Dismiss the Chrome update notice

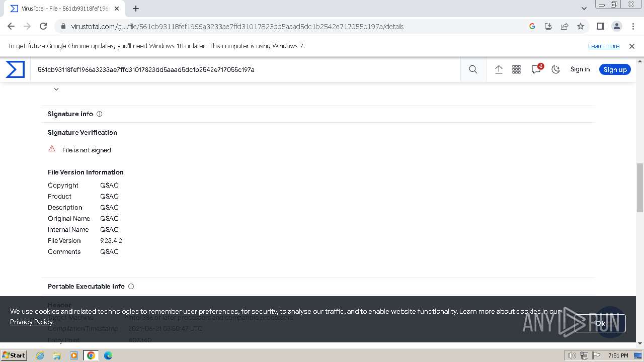(632, 46)
